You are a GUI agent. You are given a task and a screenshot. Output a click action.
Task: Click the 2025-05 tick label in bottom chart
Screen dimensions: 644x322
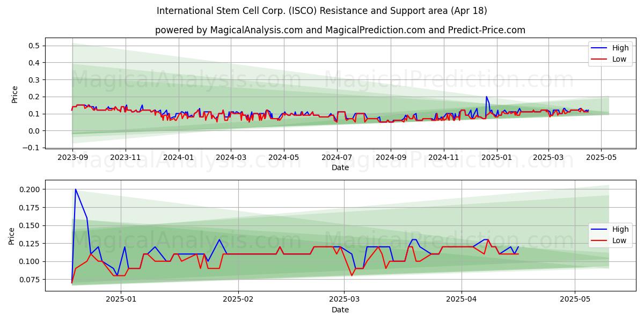[x=575, y=301]
